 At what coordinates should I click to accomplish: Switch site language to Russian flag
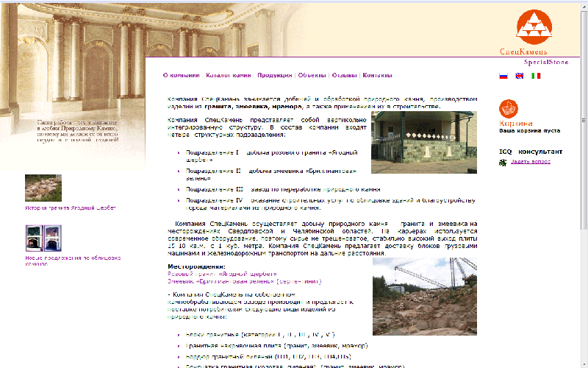click(x=503, y=76)
